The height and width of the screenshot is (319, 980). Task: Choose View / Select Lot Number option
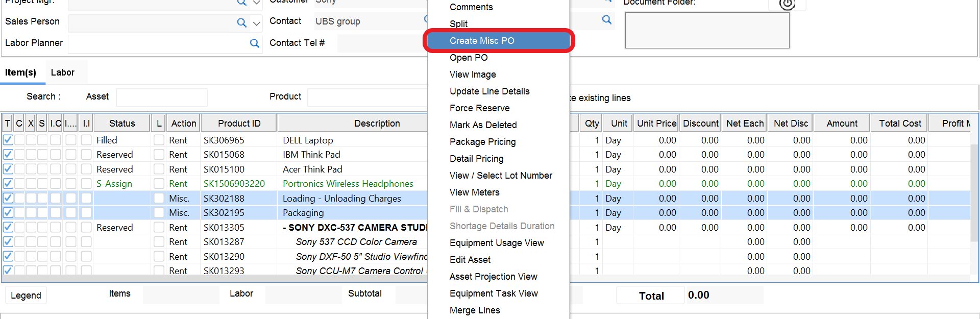tap(501, 176)
